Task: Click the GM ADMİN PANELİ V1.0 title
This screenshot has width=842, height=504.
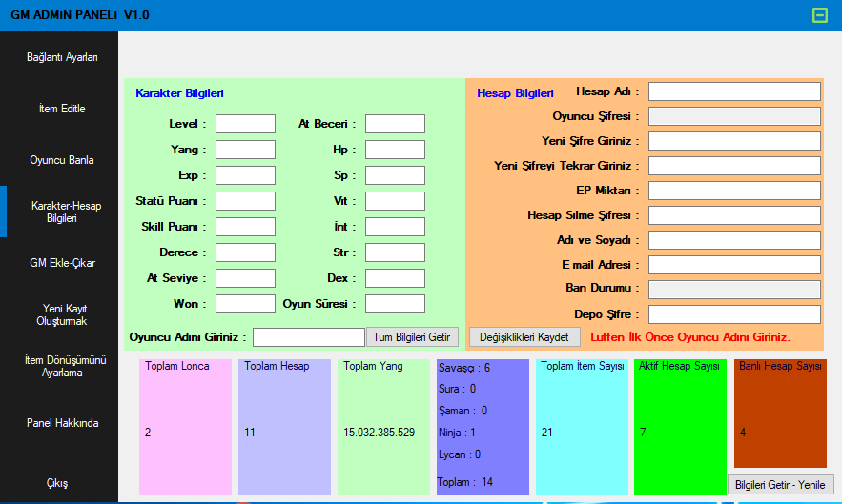Action: (80, 15)
